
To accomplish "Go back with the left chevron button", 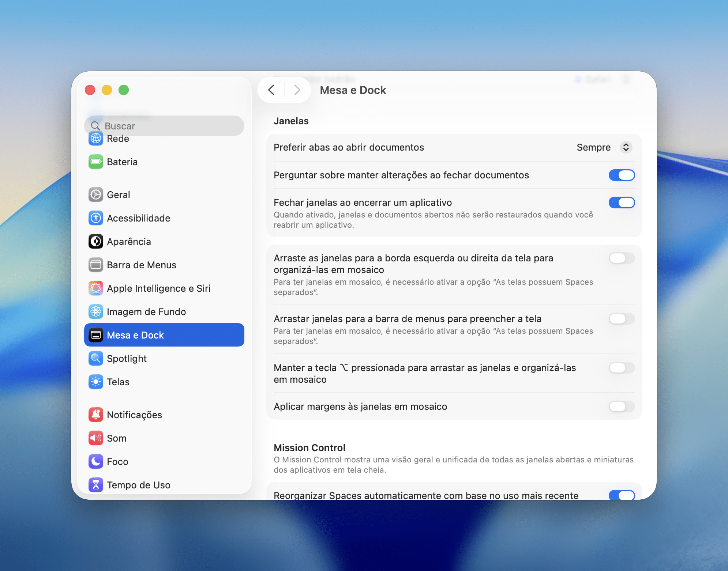I will coord(271,90).
